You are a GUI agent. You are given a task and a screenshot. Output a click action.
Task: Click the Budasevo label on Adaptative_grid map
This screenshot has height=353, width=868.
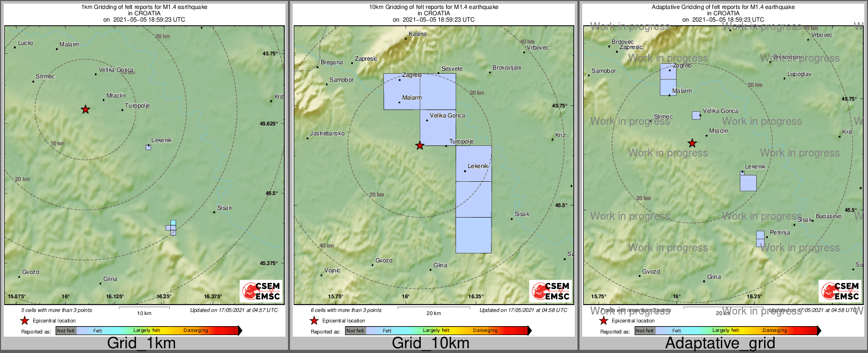click(828, 216)
